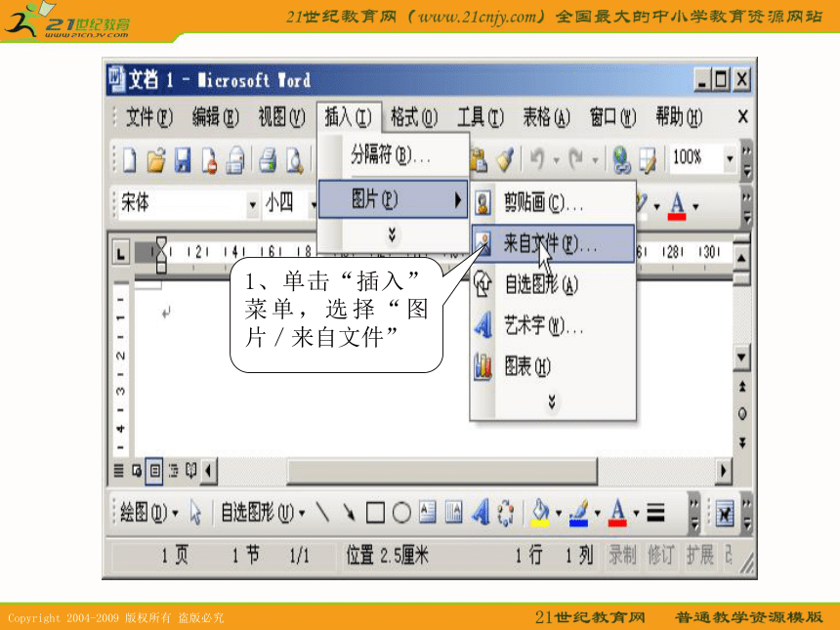Open the 100% zoom dropdown

click(x=730, y=158)
